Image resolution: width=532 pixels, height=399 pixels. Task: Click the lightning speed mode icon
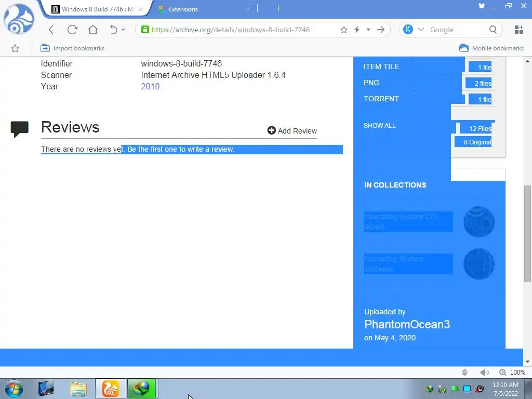click(357, 30)
